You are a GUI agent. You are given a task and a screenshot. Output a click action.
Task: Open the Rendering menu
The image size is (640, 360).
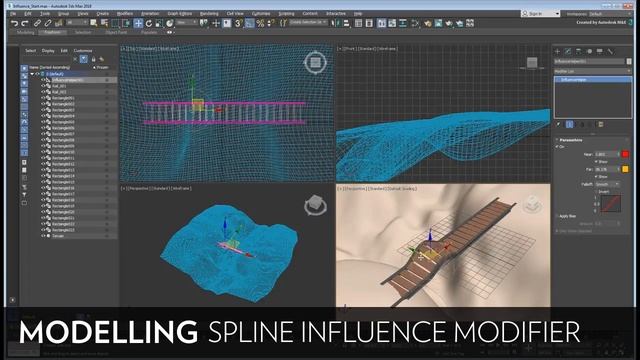tap(209, 13)
